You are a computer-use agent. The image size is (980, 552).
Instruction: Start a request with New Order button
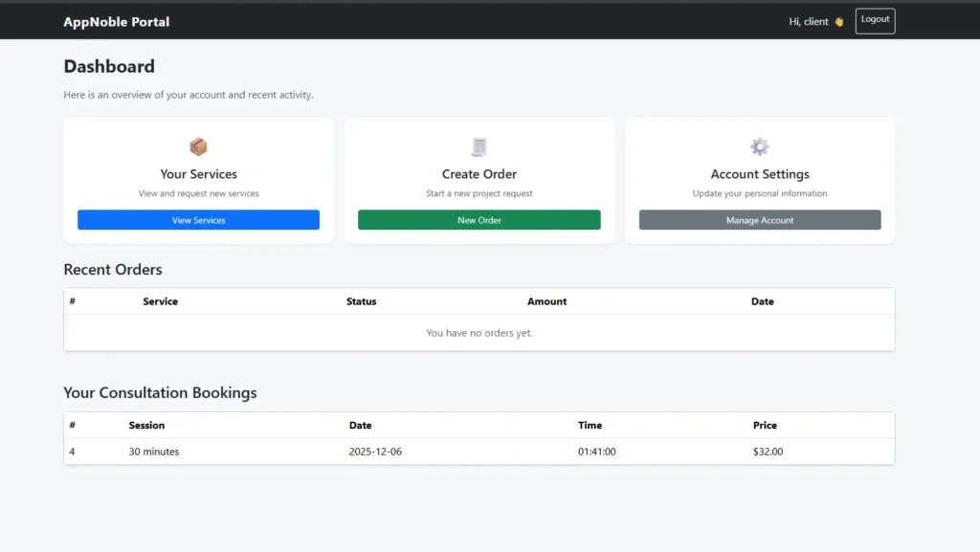[479, 220]
